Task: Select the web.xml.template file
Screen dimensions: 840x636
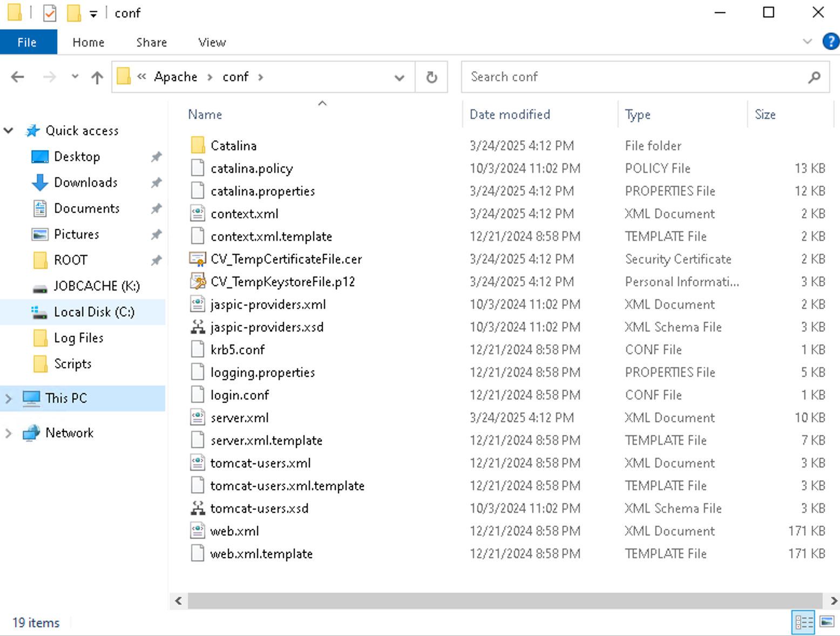Action: pos(261,554)
